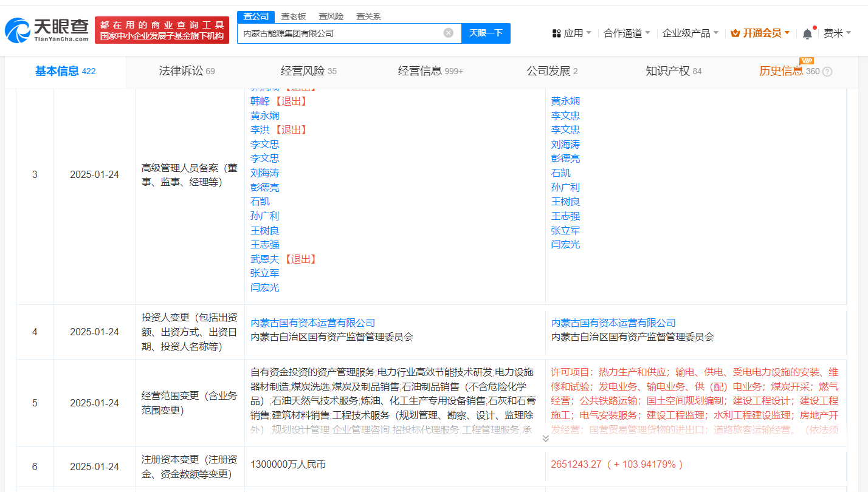868x492 pixels.
Task: Open the notification bell
Action: [x=807, y=34]
